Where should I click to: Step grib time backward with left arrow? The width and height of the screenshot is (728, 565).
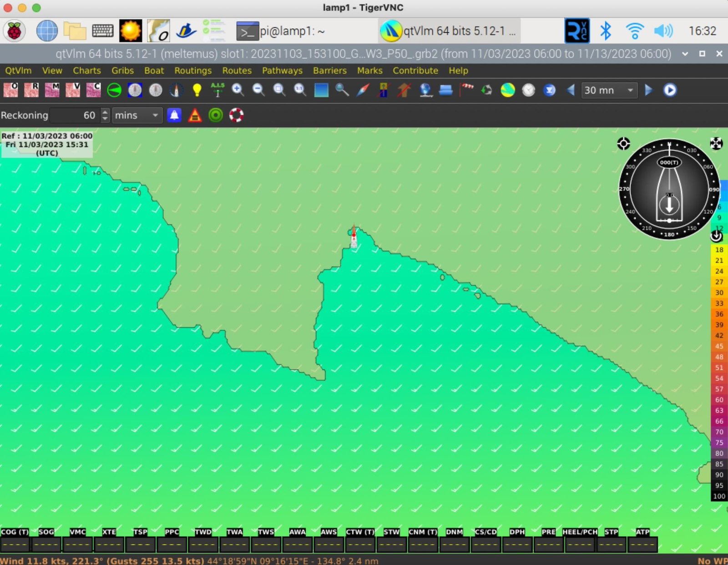click(x=571, y=90)
